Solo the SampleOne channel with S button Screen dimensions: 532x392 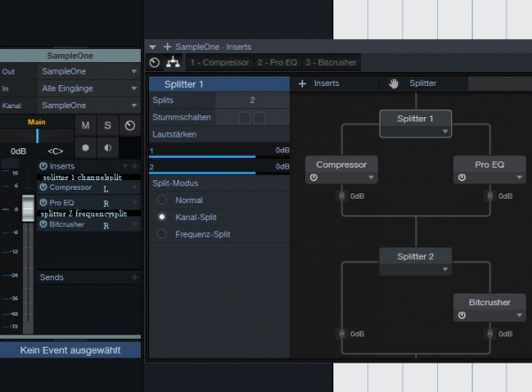(107, 126)
